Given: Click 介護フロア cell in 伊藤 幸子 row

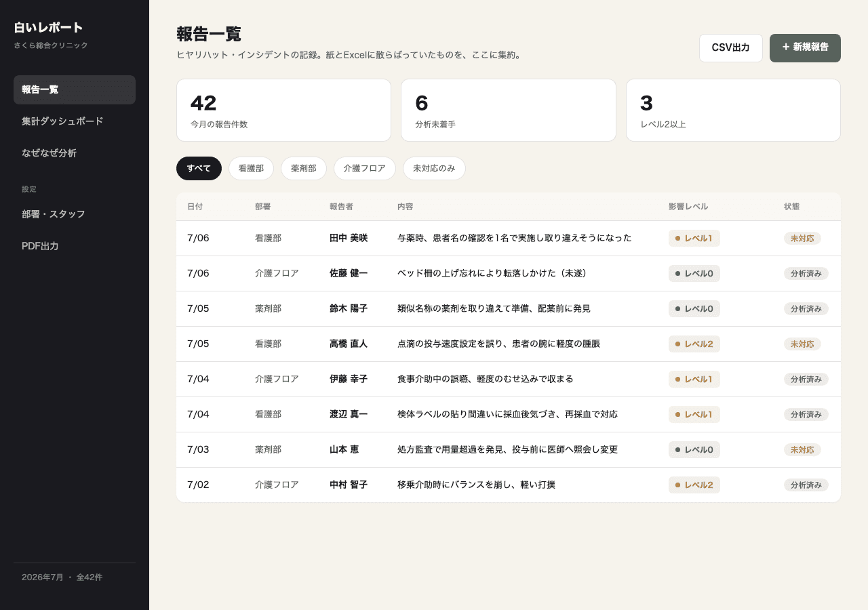Looking at the screenshot, I should pyautogui.click(x=277, y=379).
